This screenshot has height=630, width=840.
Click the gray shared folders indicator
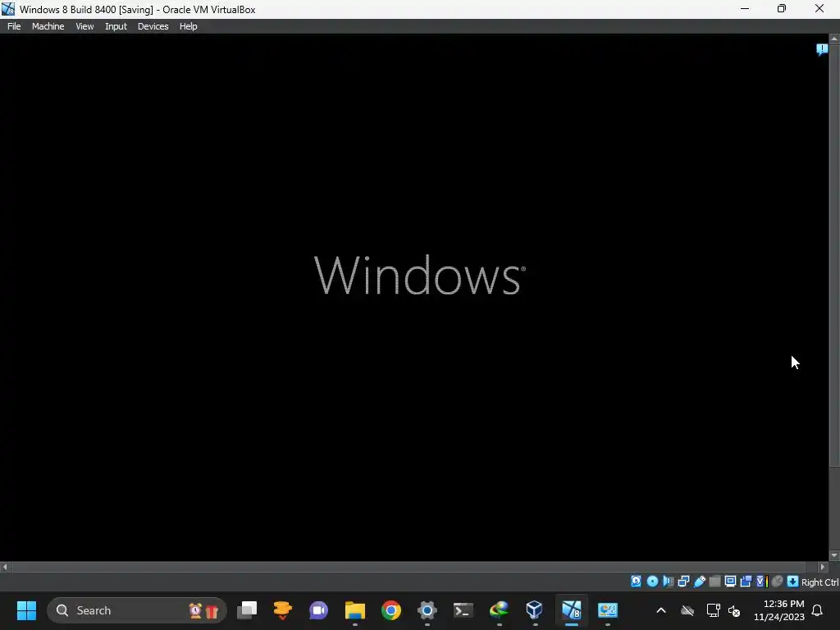point(714,582)
